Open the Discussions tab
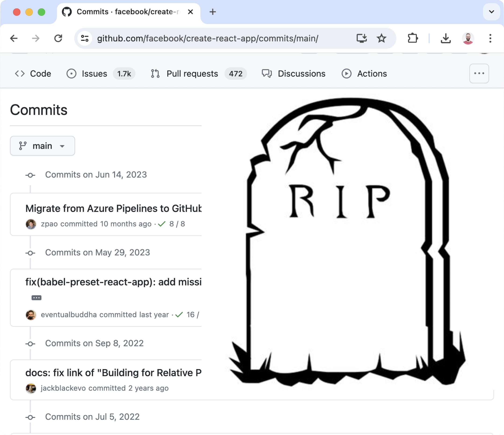Image resolution: width=504 pixels, height=435 pixels. coord(294,74)
